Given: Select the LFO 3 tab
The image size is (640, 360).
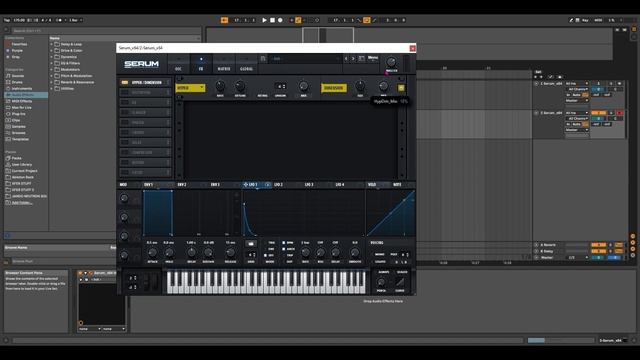Looking at the screenshot, I should pyautogui.click(x=309, y=185).
